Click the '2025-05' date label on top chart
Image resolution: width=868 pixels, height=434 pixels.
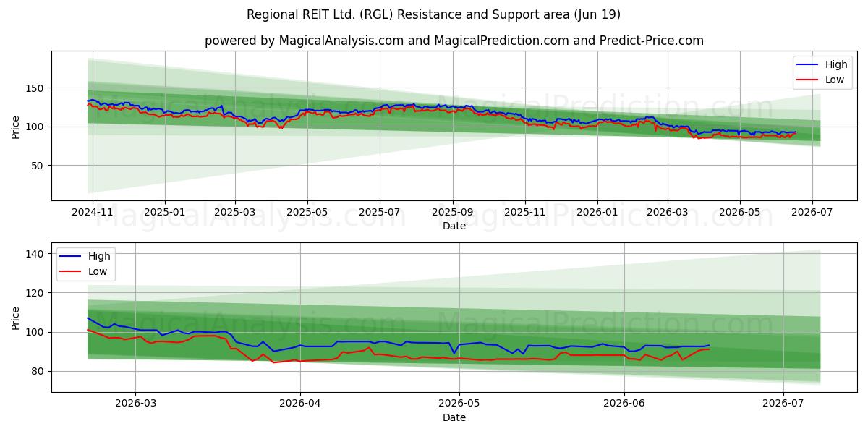click(x=307, y=213)
